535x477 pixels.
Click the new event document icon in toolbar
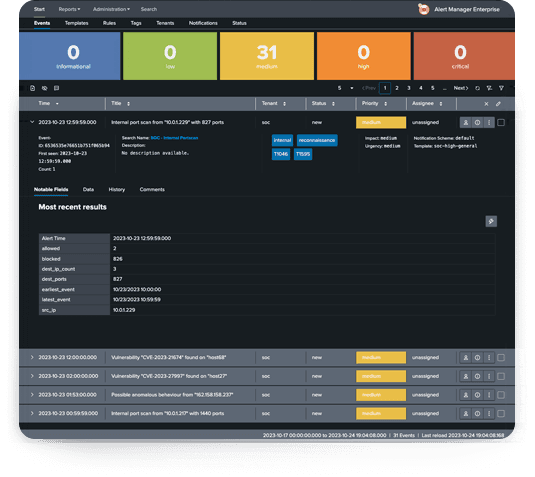[x=32, y=88]
